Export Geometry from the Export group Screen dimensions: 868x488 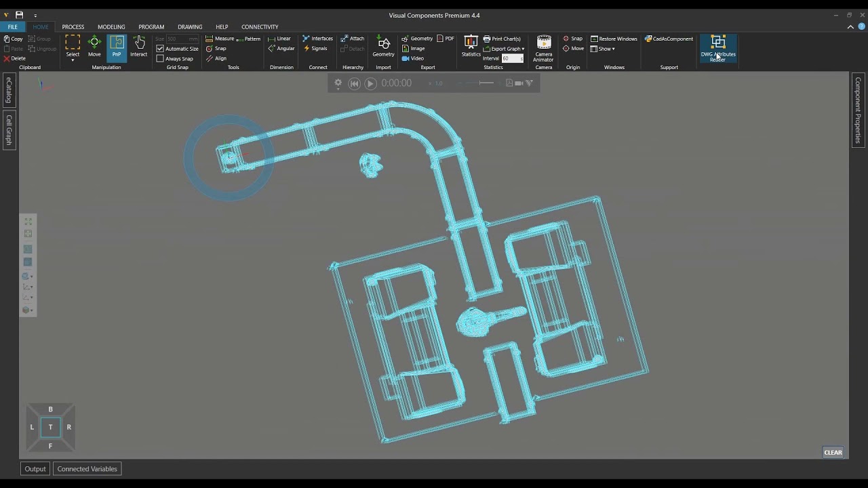(417, 39)
